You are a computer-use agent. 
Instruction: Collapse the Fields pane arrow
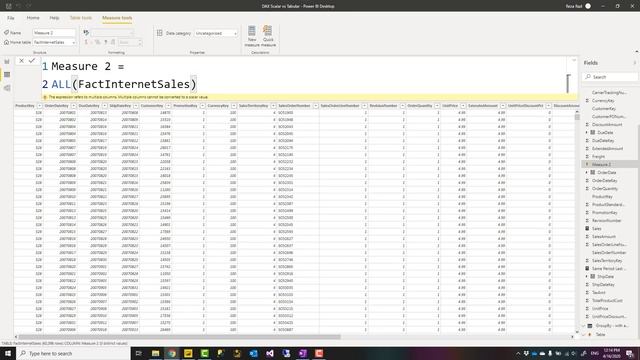click(635, 63)
